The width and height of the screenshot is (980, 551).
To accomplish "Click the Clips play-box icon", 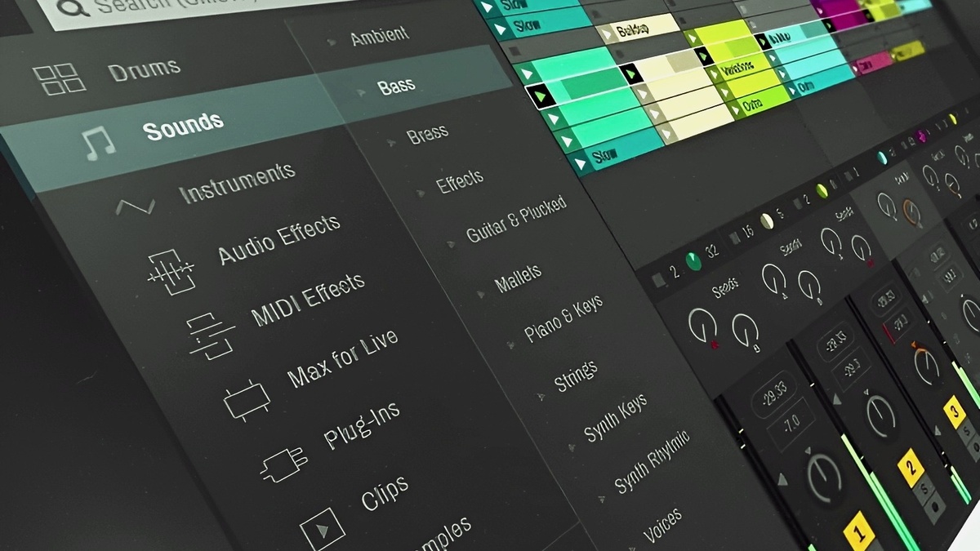I will click(x=322, y=531).
